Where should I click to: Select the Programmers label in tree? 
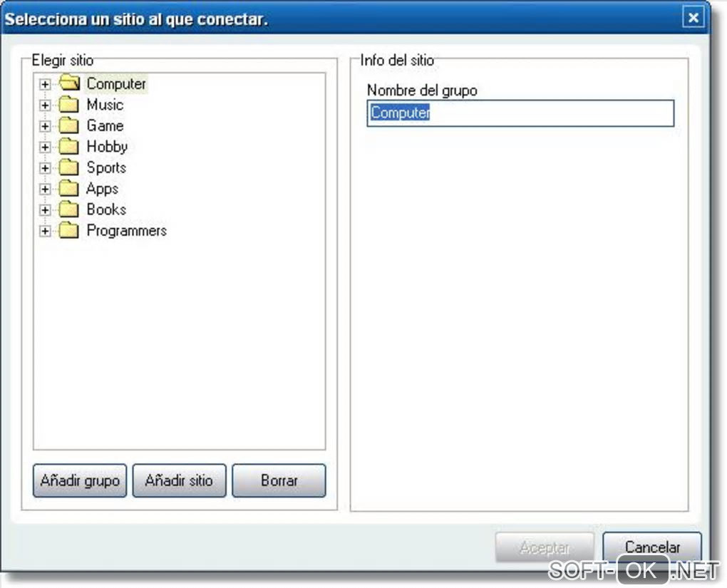point(127,231)
